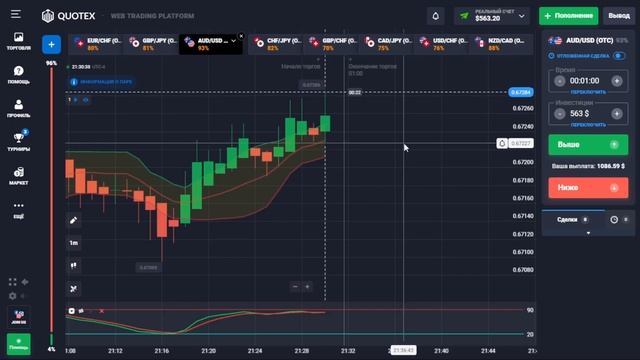Zoom in chart with plus button
Screen dimensions: 640x360
click(x=307, y=287)
